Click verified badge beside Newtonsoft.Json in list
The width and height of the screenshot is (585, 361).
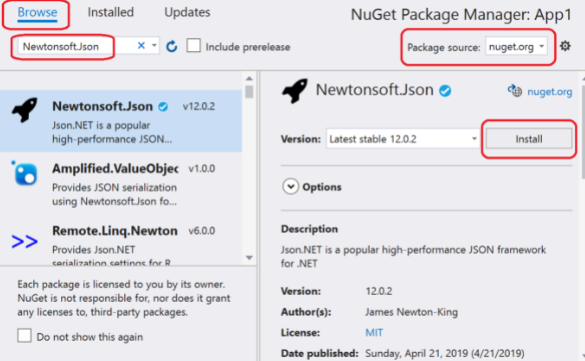pos(163,107)
